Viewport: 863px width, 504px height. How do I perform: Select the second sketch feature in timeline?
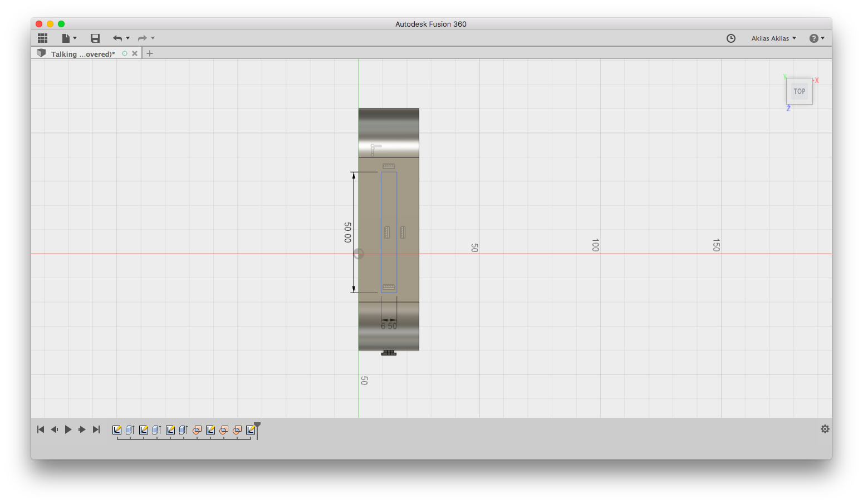pyautogui.click(x=144, y=430)
